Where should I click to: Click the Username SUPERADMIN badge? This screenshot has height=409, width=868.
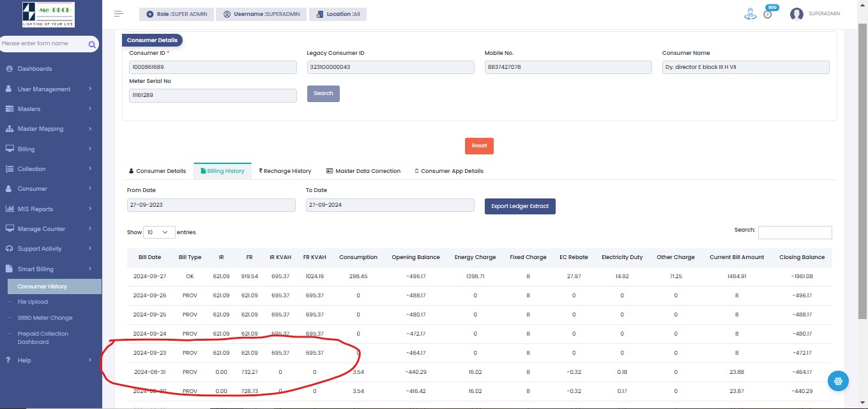coord(261,14)
